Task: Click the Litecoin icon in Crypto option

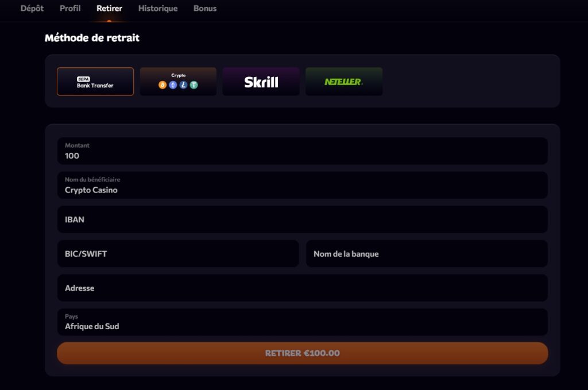Action: [183, 85]
